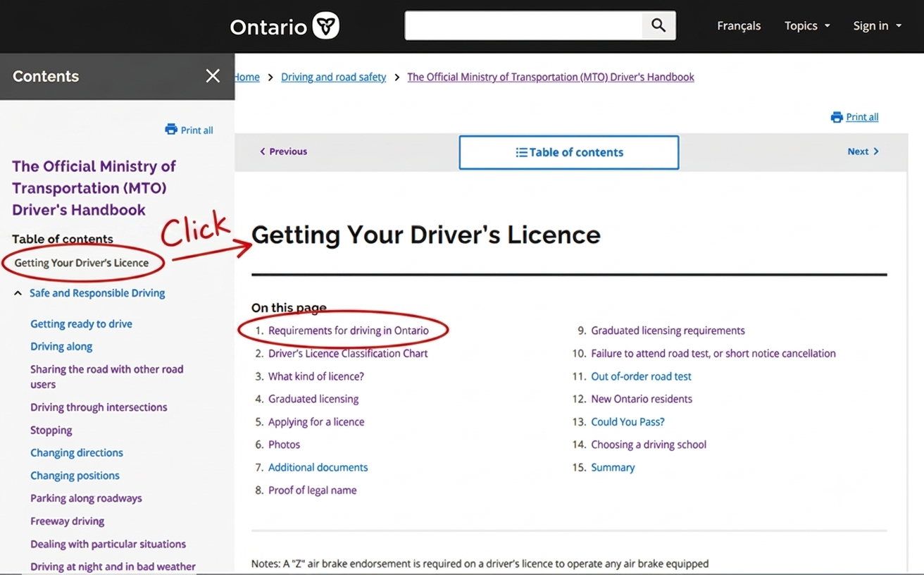This screenshot has height=575, width=924.
Task: Collapse the Safe and Responsible Driving section
Action: 18,293
